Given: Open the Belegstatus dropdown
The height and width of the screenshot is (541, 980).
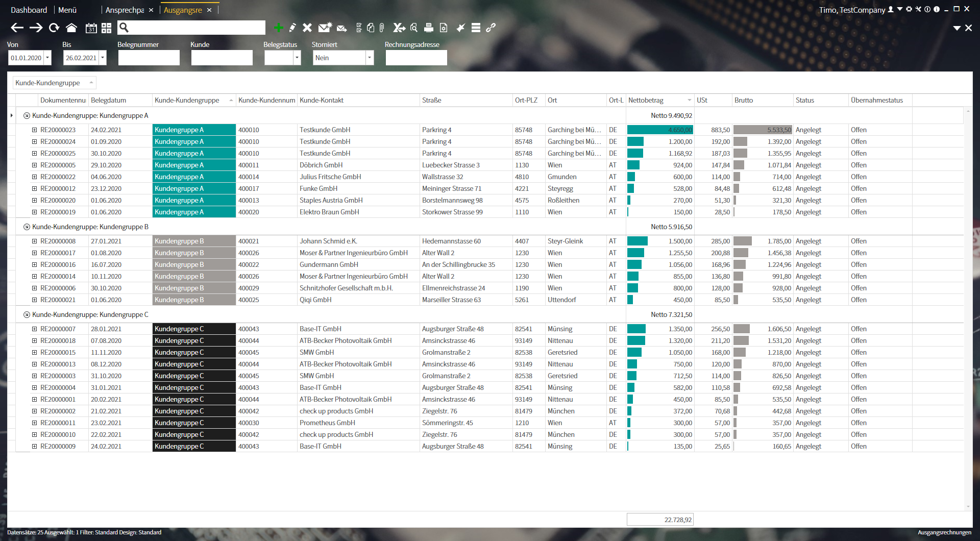Looking at the screenshot, I should (x=297, y=58).
